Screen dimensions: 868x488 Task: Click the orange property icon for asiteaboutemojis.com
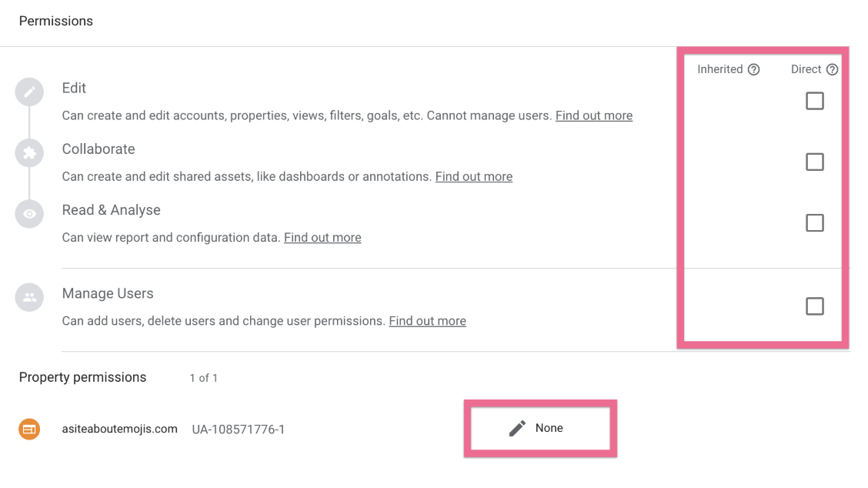pyautogui.click(x=29, y=429)
